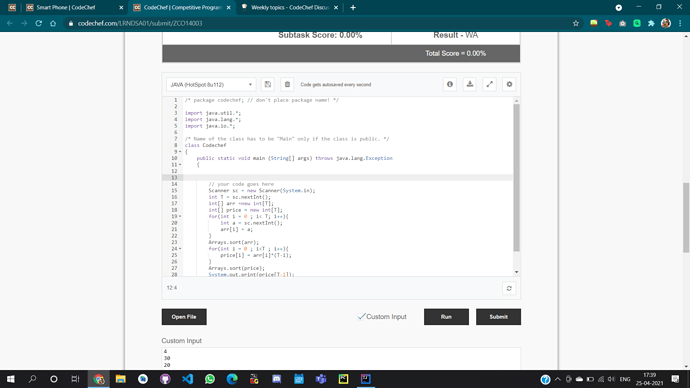
Task: Click the camera screenshot extension icon
Action: click(622, 23)
